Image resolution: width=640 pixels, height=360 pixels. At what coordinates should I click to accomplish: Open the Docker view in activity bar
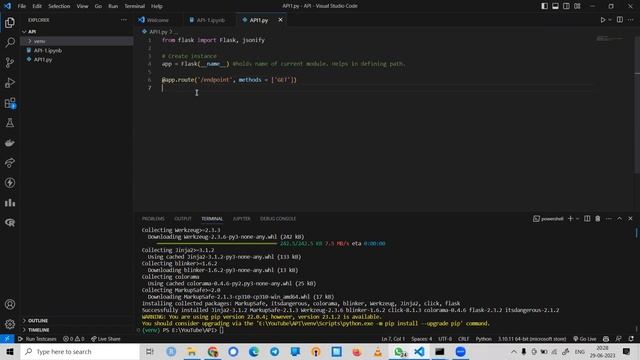pos(10,143)
